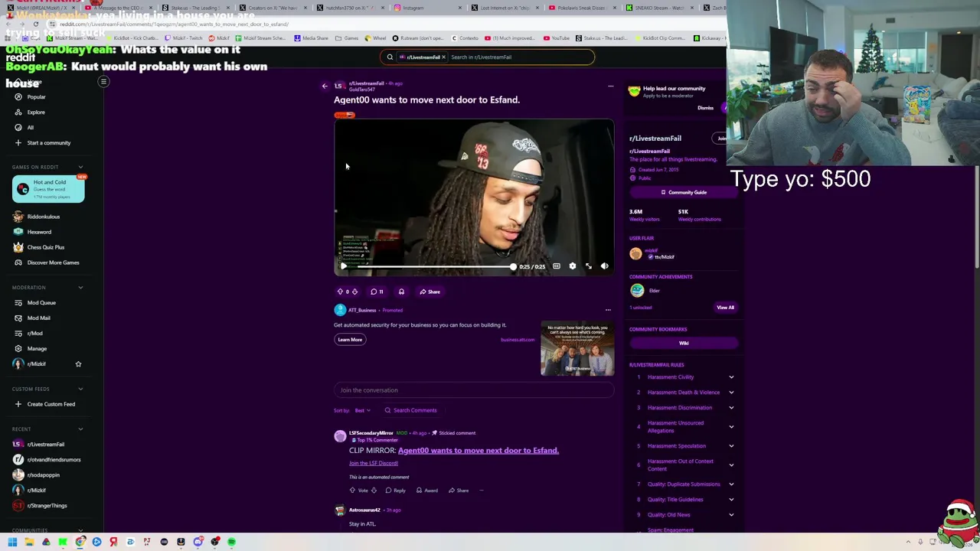
Task: Collapse the Recent section
Action: [x=80, y=429]
